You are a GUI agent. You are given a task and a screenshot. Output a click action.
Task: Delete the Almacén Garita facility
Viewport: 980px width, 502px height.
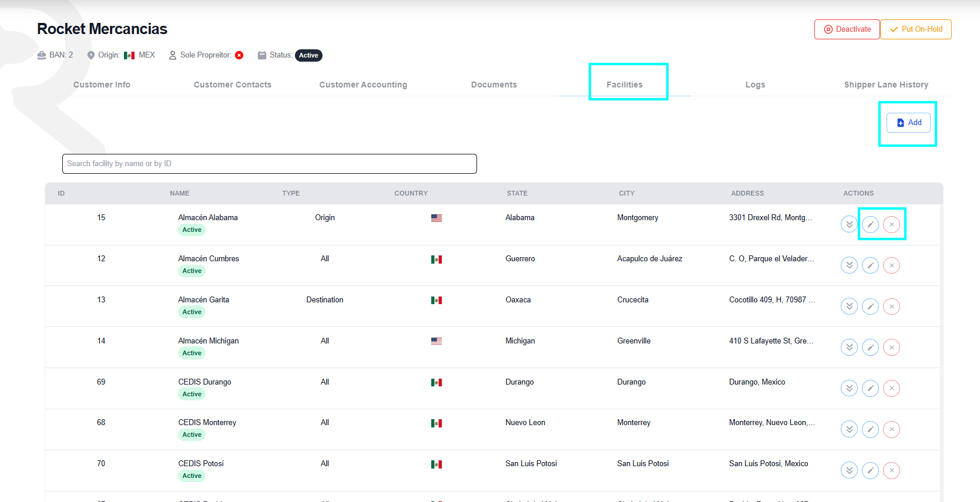[891, 306]
